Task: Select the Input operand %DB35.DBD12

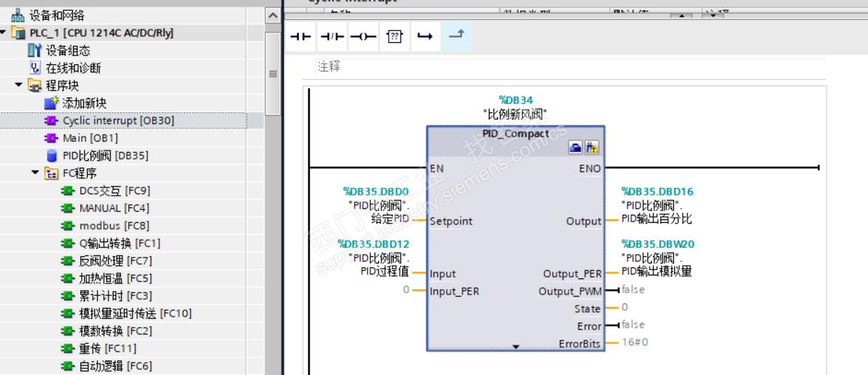Action: coord(373,244)
